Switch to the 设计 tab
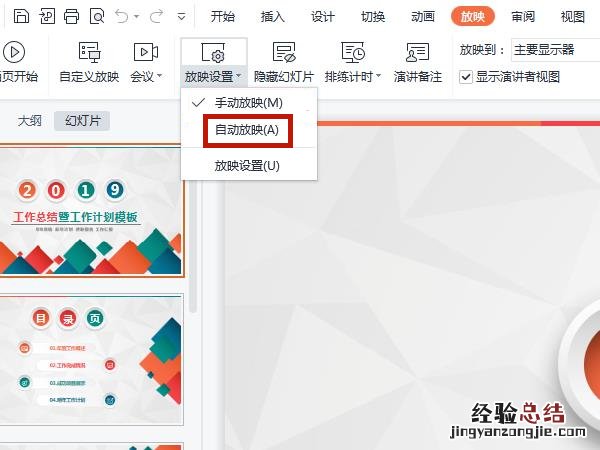 coord(323,17)
